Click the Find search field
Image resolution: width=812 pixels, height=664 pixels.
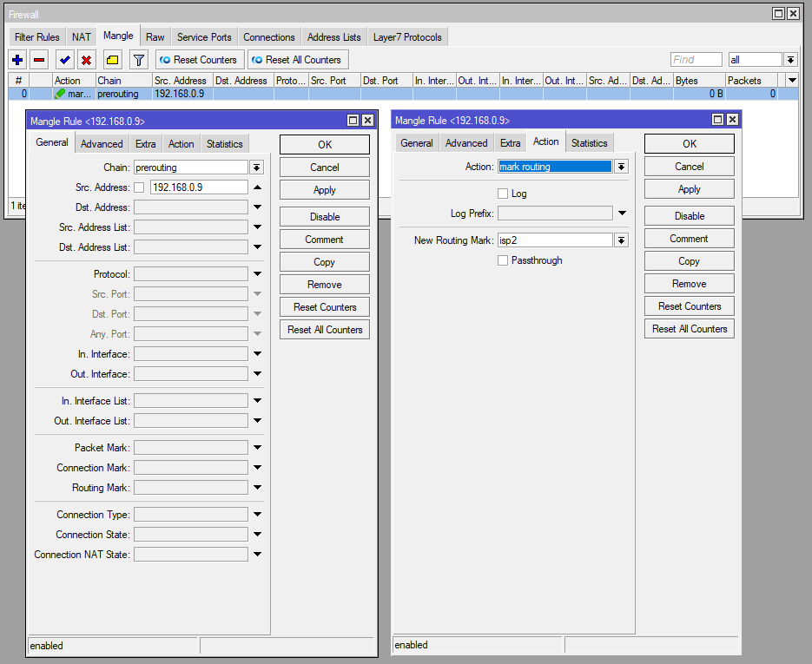point(696,60)
